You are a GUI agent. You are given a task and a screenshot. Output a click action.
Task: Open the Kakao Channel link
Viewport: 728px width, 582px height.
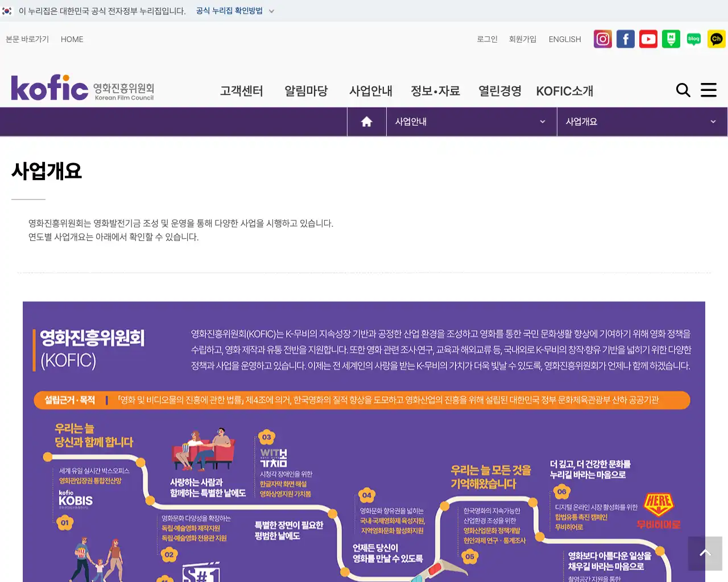click(716, 39)
